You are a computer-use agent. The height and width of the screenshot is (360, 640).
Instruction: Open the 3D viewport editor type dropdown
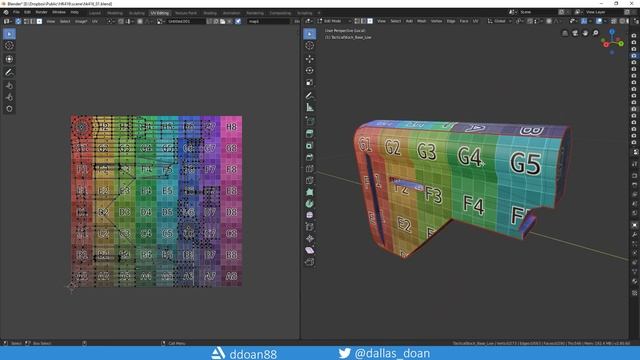pos(309,21)
